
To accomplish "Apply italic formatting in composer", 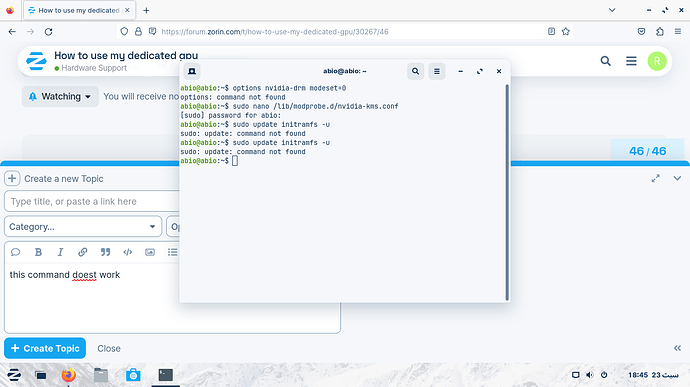I will click(x=60, y=252).
